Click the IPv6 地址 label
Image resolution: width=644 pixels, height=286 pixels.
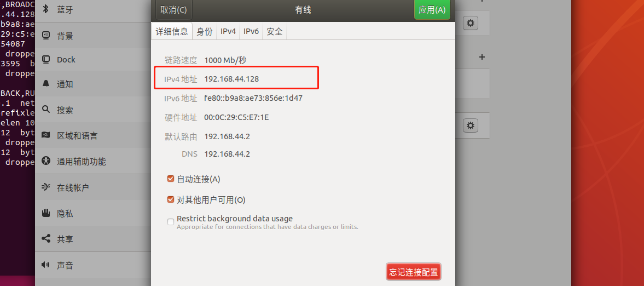click(181, 99)
